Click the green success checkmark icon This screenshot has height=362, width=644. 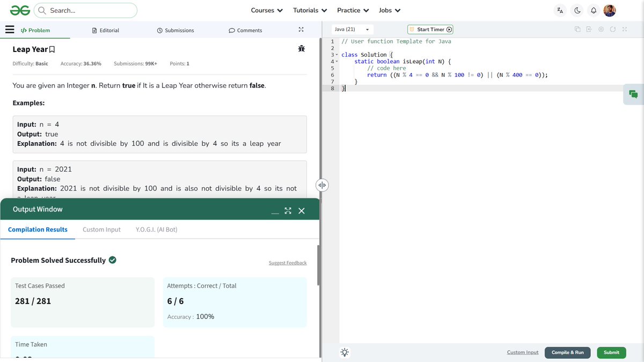pyautogui.click(x=113, y=260)
